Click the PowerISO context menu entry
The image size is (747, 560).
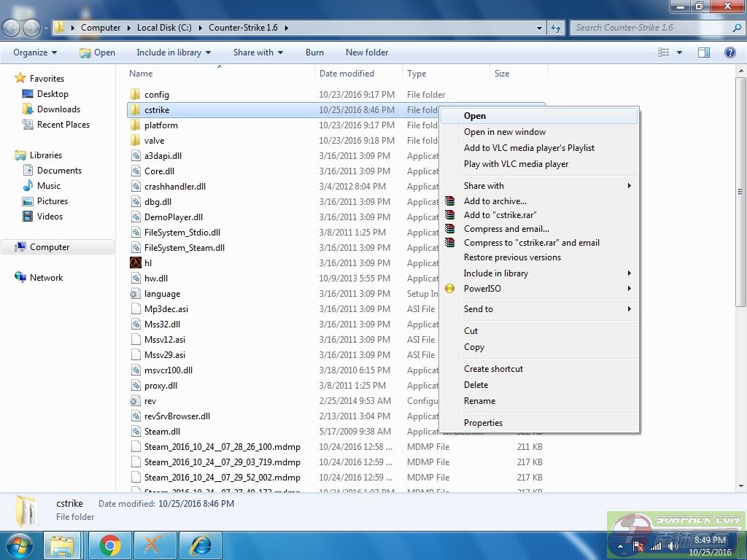pos(482,289)
